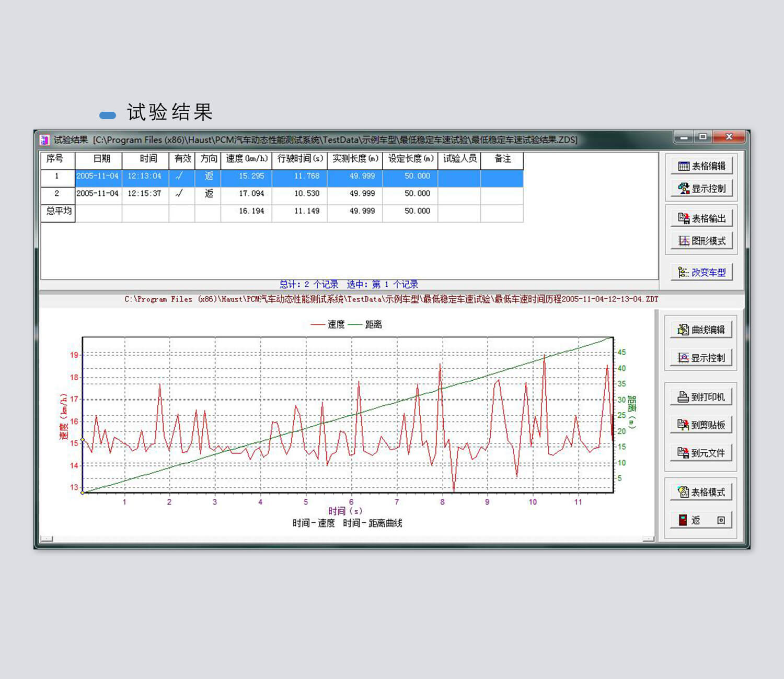Click the red 速度 legend entry
Screen dimensions: 784x679
(328, 324)
